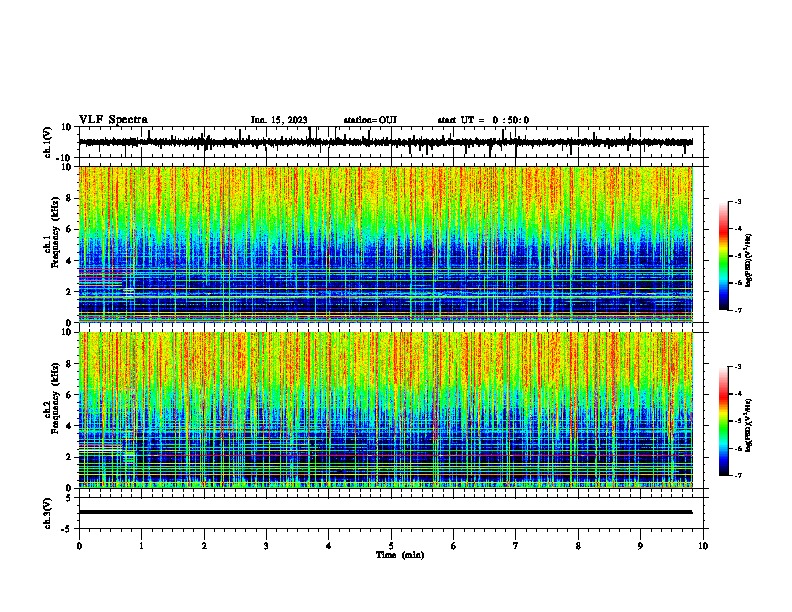Viewport: 792px width, 612px height.
Task: Click time axis tick label "2"
Action: pyautogui.click(x=204, y=546)
